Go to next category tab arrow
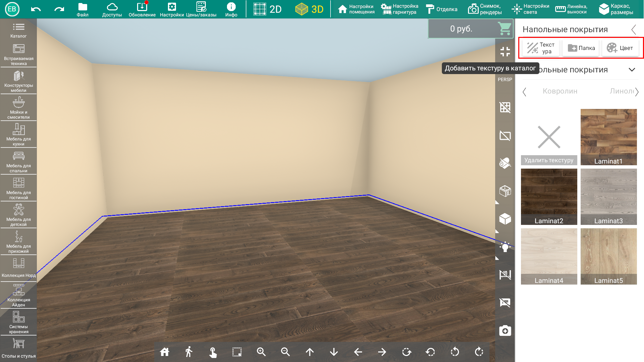Viewport: 644px width, 362px height. (637, 92)
